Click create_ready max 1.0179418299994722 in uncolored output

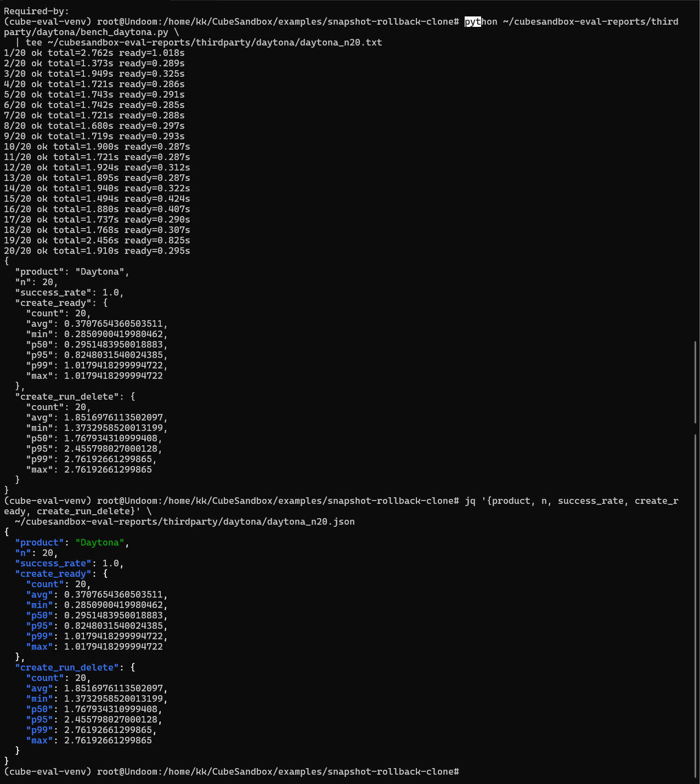point(94,376)
